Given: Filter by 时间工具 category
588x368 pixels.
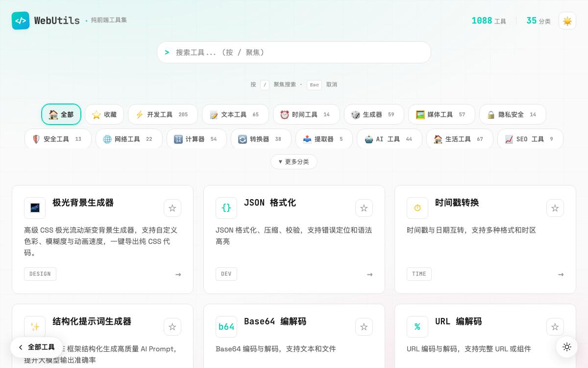Looking at the screenshot, I should [306, 114].
